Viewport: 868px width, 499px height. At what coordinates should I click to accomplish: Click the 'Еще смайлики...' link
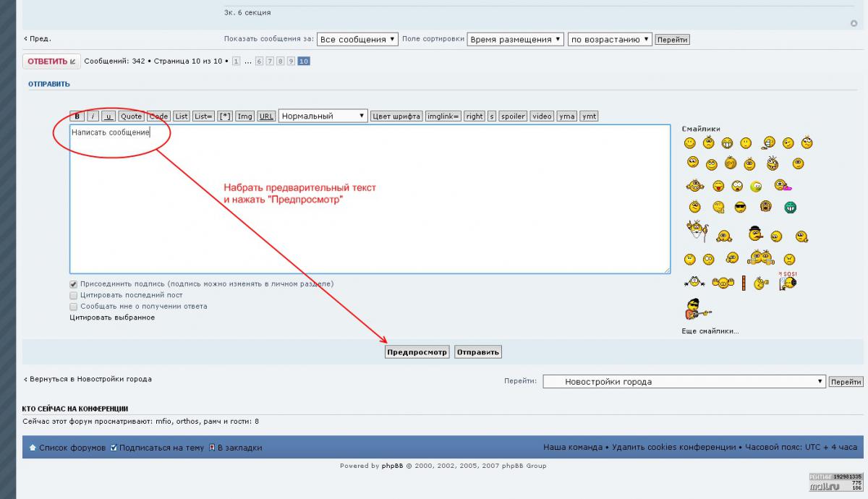pyautogui.click(x=710, y=331)
